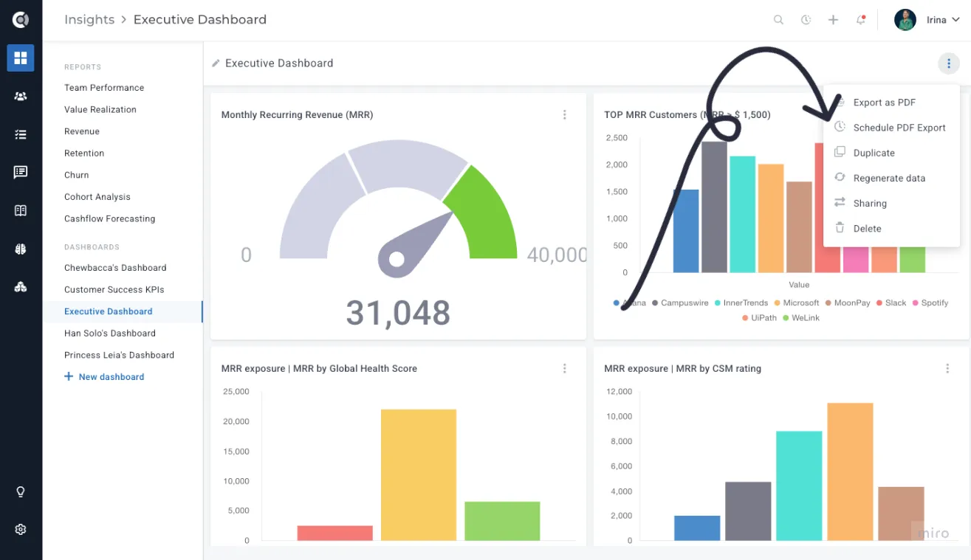The width and height of the screenshot is (971, 560).
Task: Expand the Irina user dropdown chevron
Action: 956,20
